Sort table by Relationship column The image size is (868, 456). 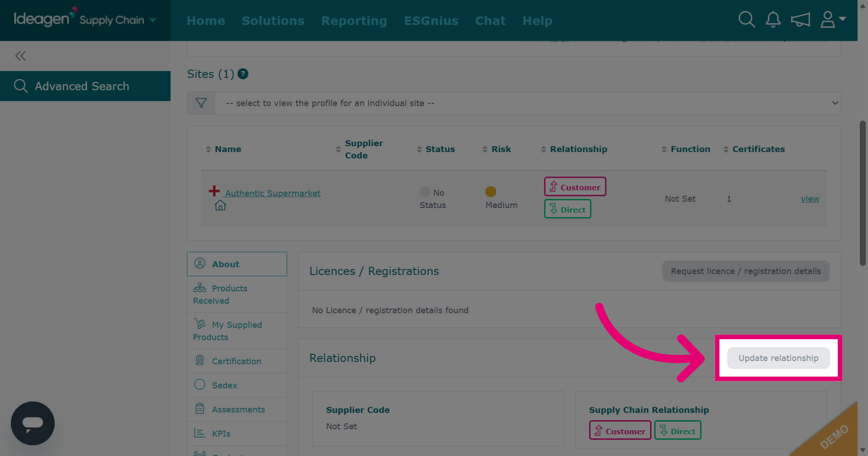tap(574, 149)
